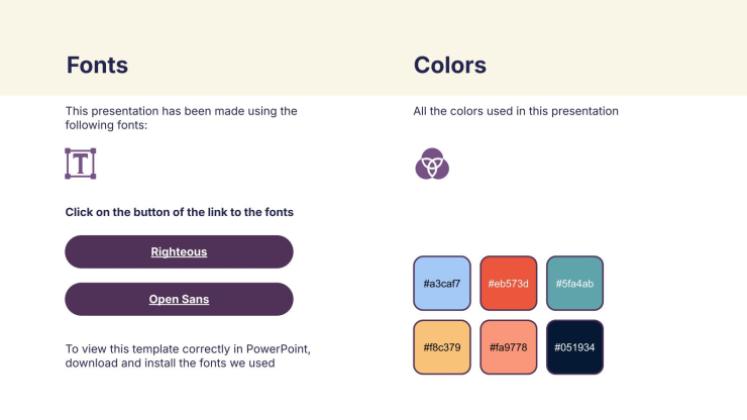
Task: Choose the teal #5fa4ab swatch
Action: coord(574,283)
